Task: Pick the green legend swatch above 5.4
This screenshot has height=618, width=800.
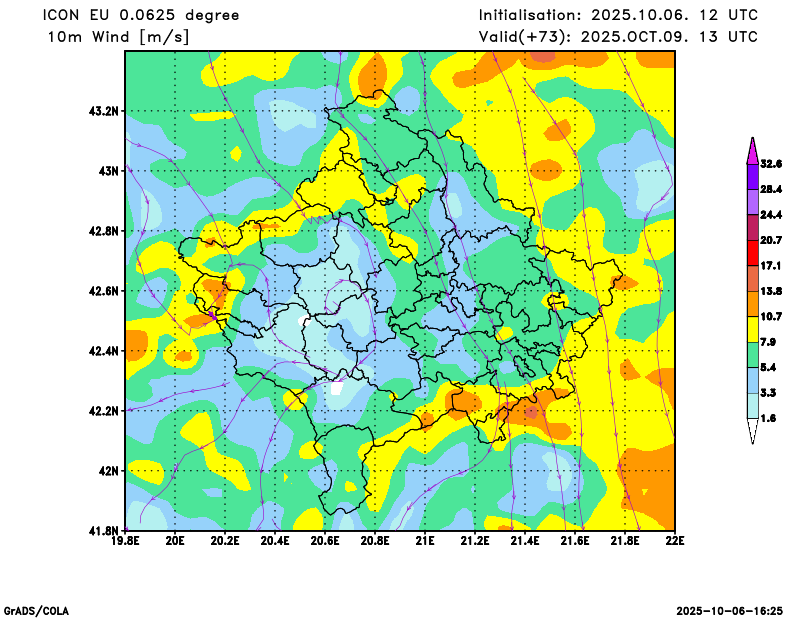Action: (752, 355)
